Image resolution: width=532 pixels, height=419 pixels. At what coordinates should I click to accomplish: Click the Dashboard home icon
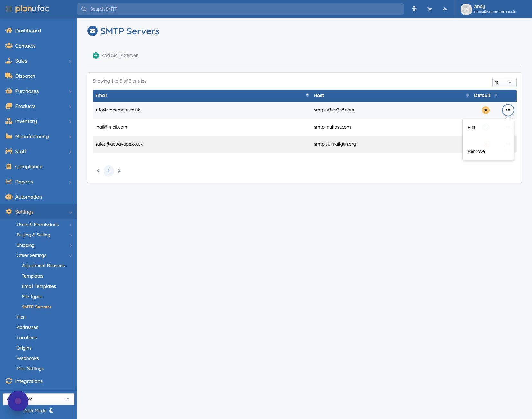9,31
